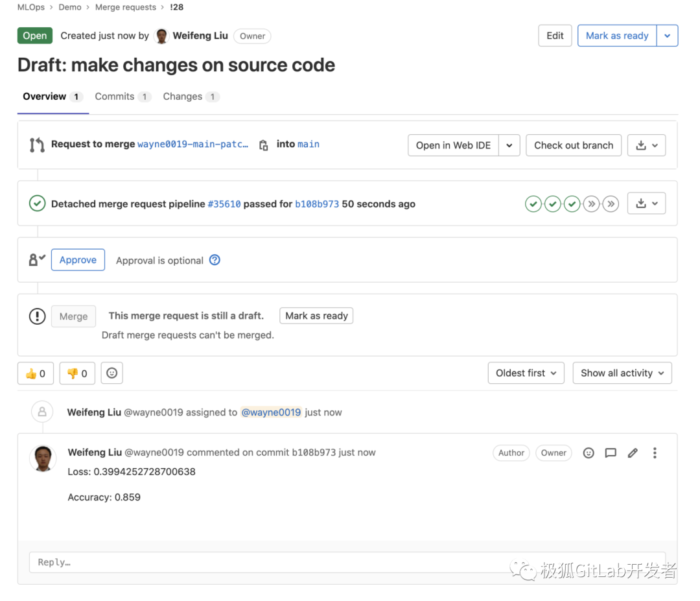700x601 pixels.
Task: Open the Mark as ready dropdown arrow
Action: coord(668,36)
